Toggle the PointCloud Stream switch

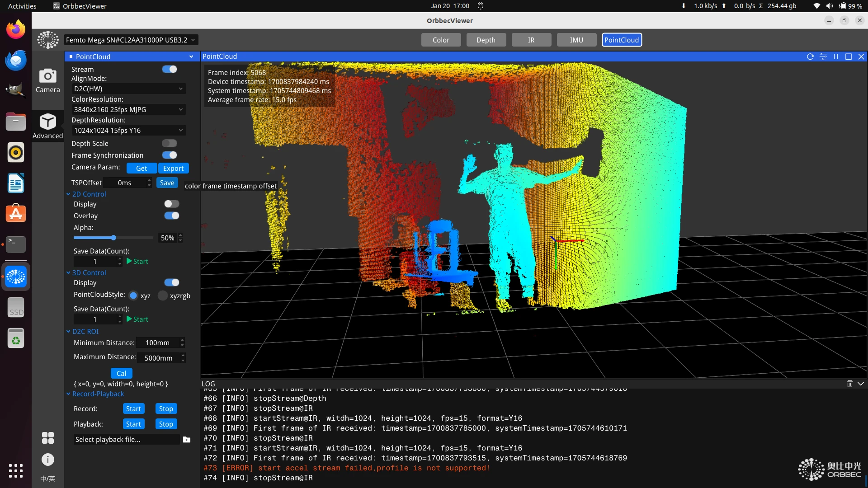[170, 69]
